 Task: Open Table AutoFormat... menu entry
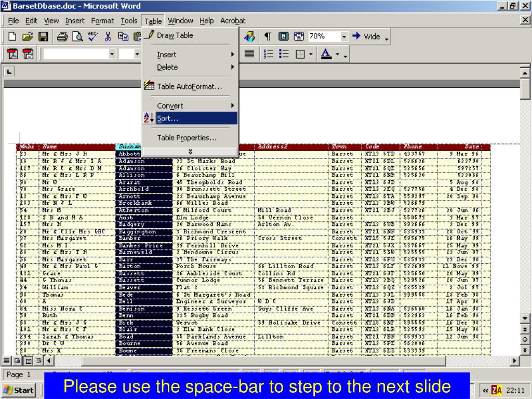(190, 87)
